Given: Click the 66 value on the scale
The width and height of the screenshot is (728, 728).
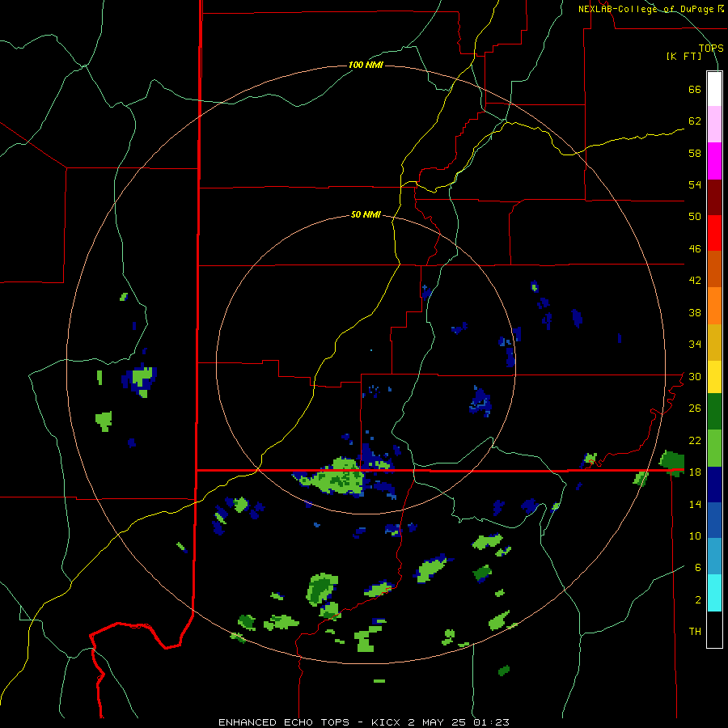Looking at the screenshot, I should pyautogui.click(x=695, y=89).
